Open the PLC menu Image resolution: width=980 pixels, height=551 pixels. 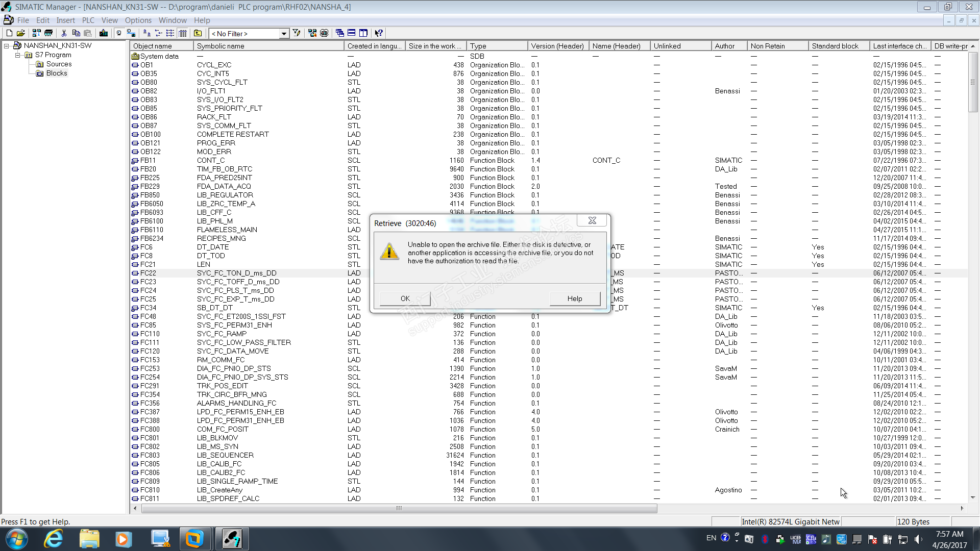pyautogui.click(x=88, y=20)
